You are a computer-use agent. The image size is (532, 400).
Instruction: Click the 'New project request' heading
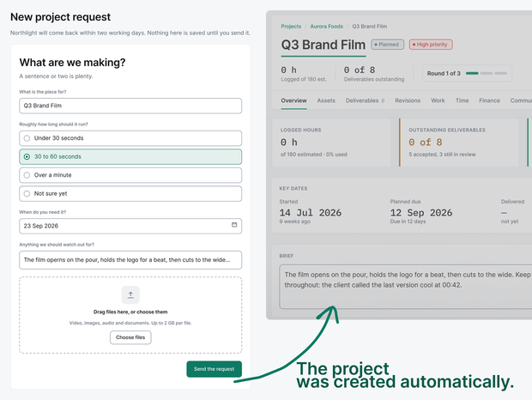tap(60, 17)
